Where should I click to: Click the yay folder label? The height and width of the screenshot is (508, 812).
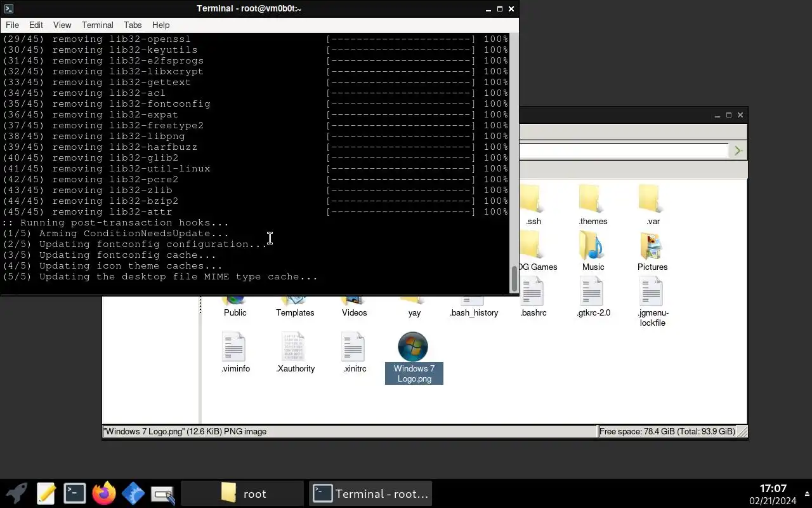click(414, 312)
